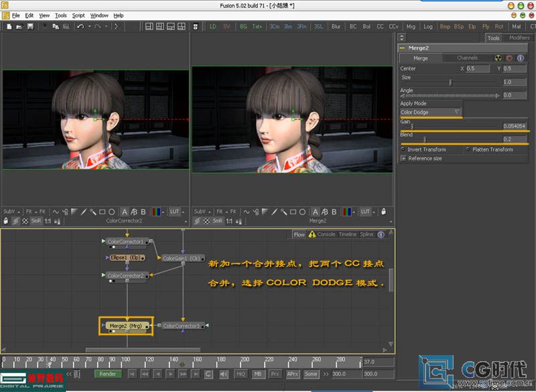Select the second view layout icon

coord(160,27)
